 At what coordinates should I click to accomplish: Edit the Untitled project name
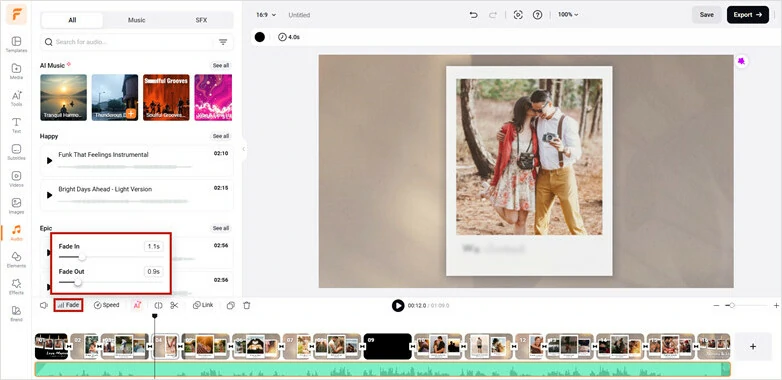[299, 15]
